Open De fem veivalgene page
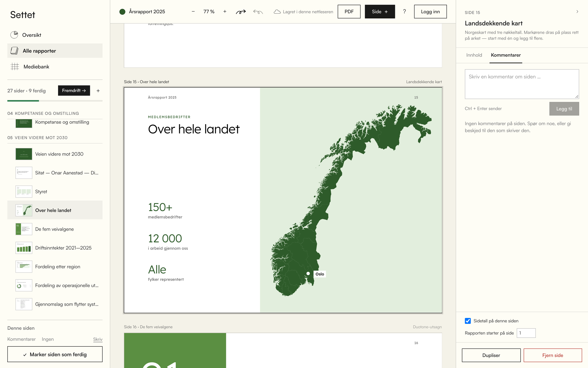The image size is (588, 368). point(55,229)
